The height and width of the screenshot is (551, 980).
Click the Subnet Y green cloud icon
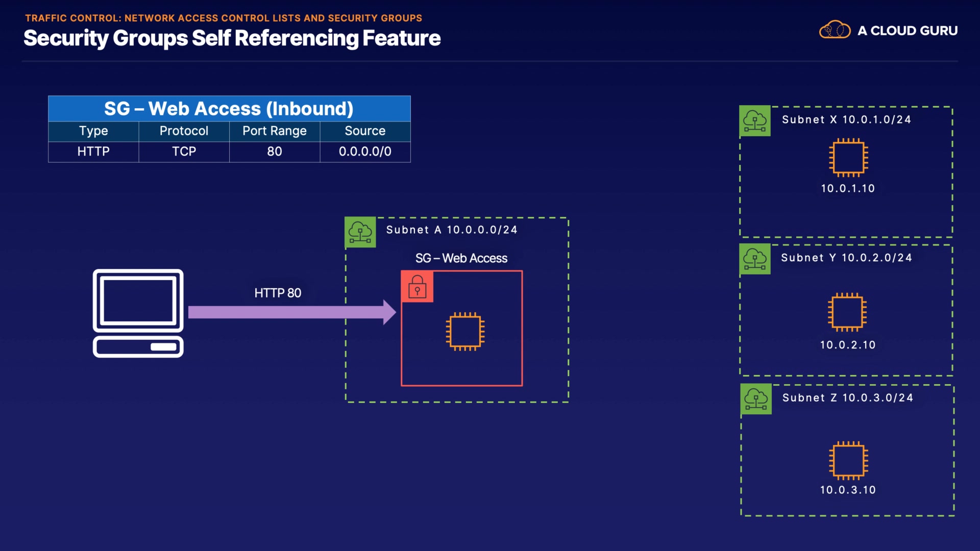click(x=754, y=259)
